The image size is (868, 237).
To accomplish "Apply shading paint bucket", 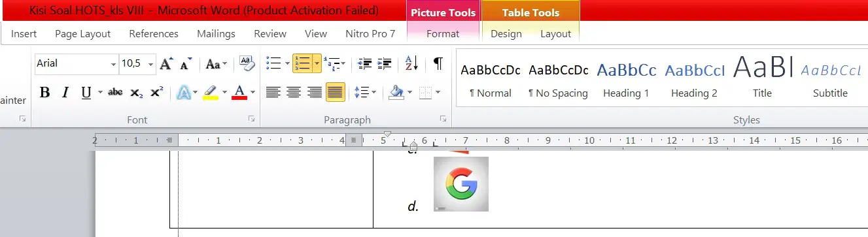I will click(396, 93).
